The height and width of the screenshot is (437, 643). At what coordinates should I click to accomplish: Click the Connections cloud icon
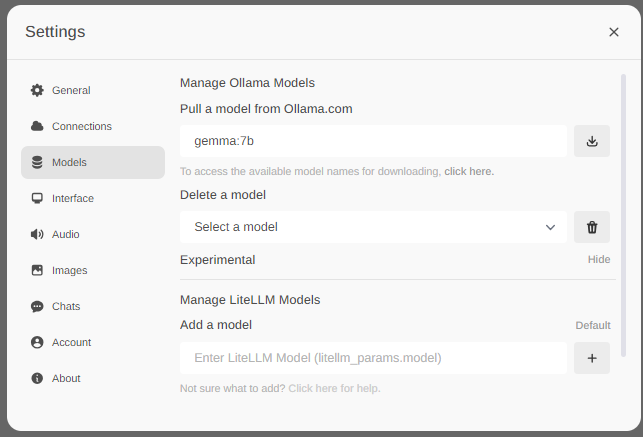click(x=37, y=126)
